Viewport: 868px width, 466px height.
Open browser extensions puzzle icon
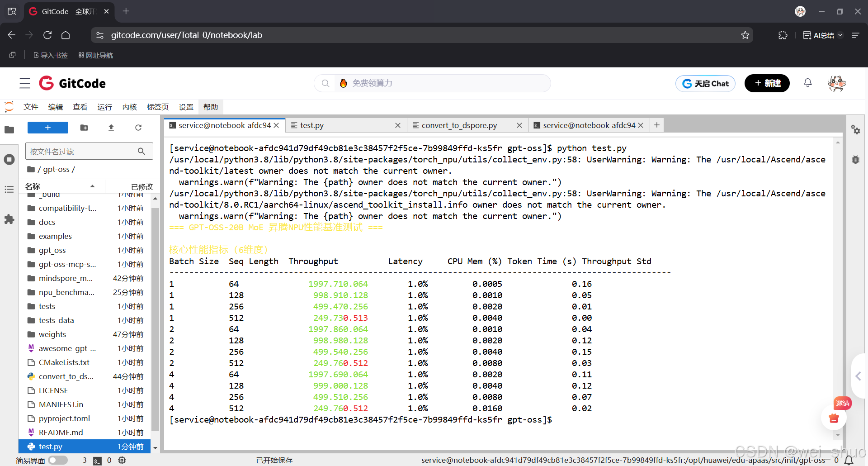(x=783, y=35)
